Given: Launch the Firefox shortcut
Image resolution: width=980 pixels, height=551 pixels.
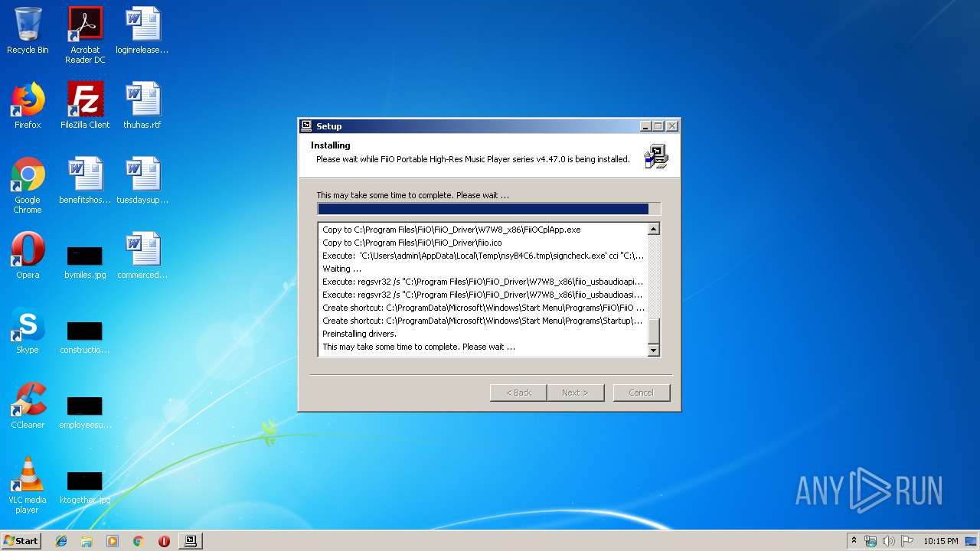Looking at the screenshot, I should coord(28,106).
